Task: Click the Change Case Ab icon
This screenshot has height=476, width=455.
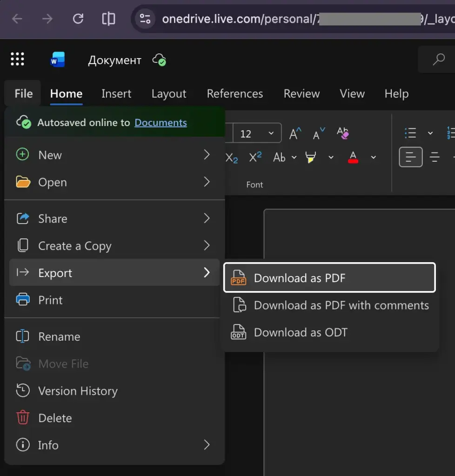Action: tap(279, 157)
